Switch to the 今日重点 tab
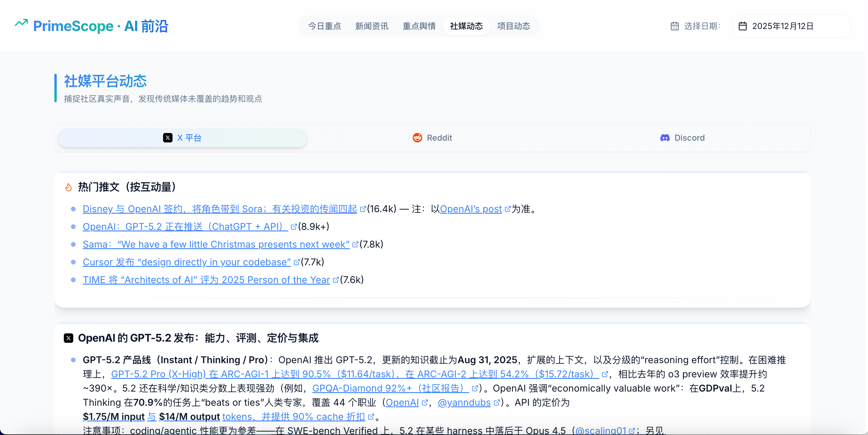 click(x=324, y=26)
